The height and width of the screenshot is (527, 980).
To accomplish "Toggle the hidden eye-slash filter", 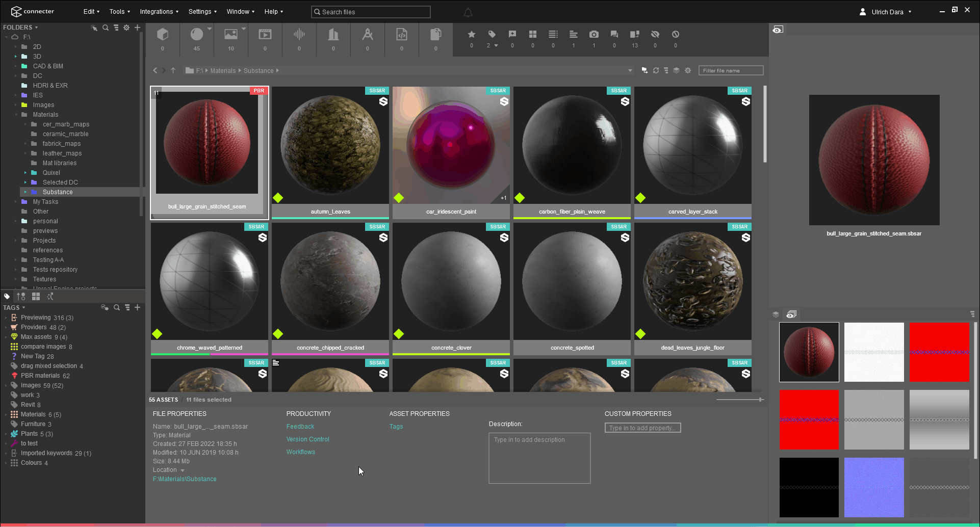I will pyautogui.click(x=655, y=34).
